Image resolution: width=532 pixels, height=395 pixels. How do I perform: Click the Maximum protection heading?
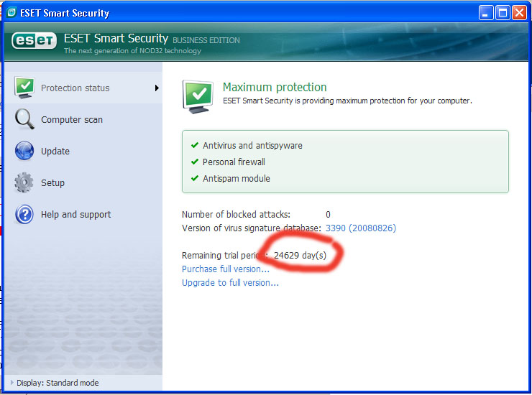[275, 87]
